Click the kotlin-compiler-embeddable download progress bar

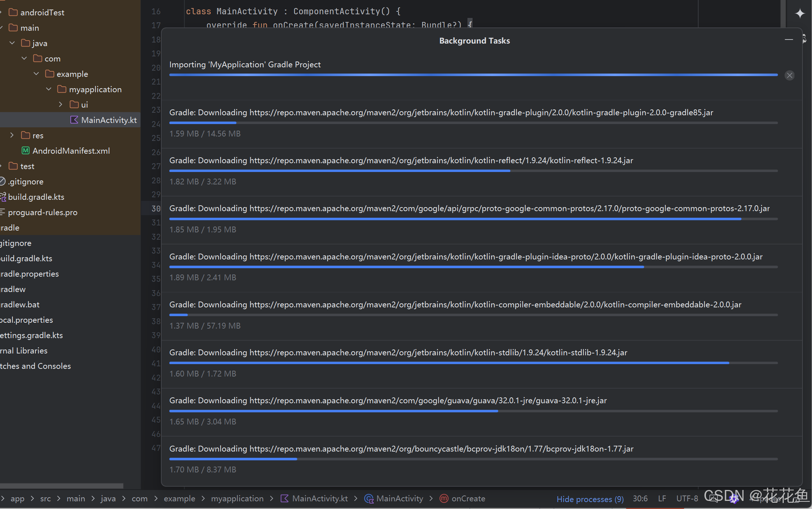(x=473, y=315)
